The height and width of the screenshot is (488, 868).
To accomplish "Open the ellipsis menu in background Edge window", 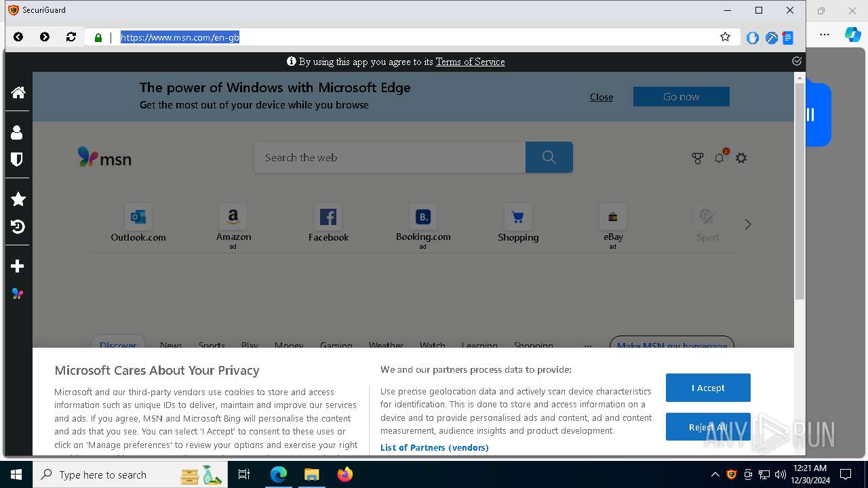I will pos(824,35).
